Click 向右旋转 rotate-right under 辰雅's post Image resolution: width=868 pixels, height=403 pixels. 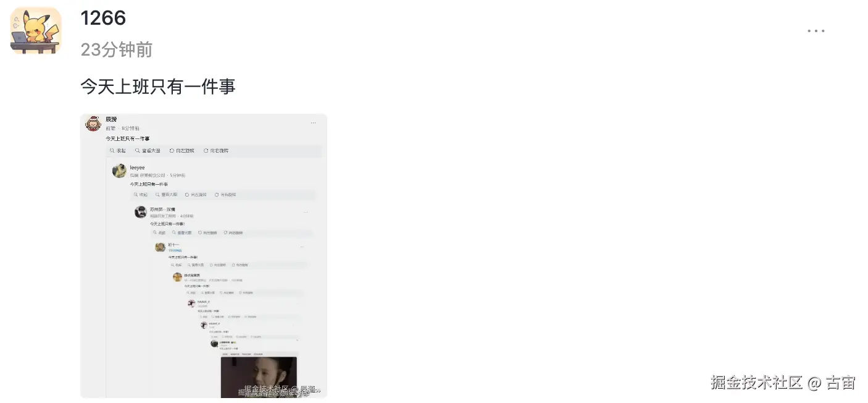coord(215,150)
